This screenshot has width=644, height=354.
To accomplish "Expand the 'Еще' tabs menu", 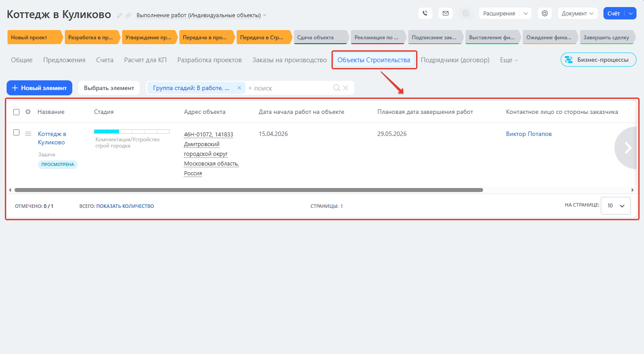I will coord(509,60).
